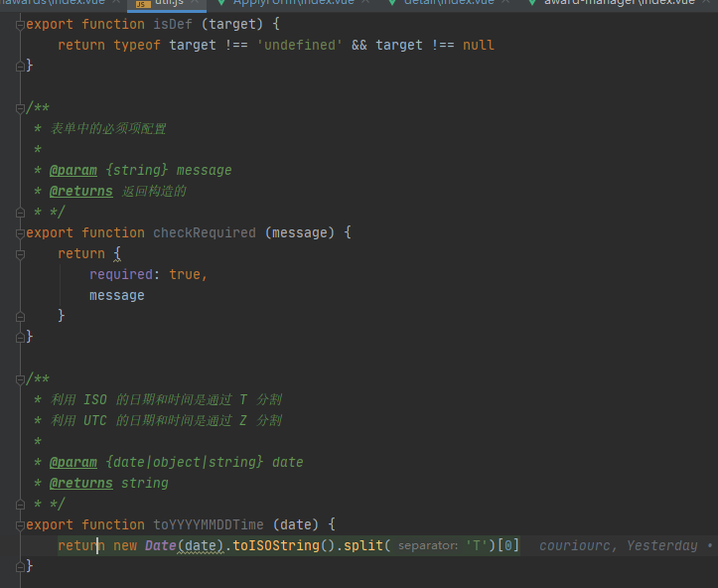Click the couriourc git blame annotation
Viewport: 718px width, 588px height.
[578, 545]
